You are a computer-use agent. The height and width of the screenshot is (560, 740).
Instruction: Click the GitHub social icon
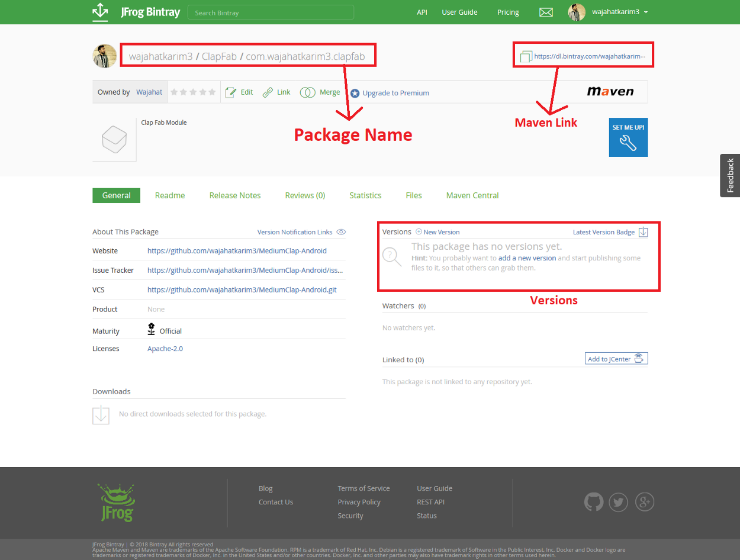594,502
